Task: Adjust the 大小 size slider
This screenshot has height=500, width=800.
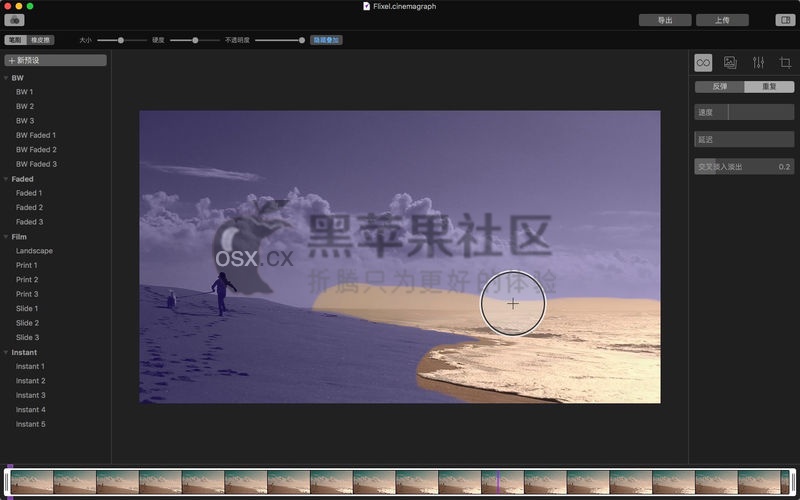Action: (x=121, y=40)
